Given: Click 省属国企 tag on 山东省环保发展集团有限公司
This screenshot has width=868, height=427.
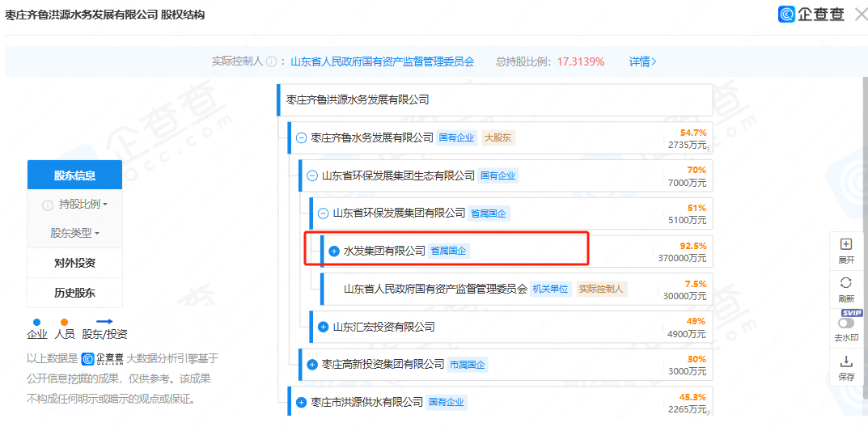Looking at the screenshot, I should 489,213.
